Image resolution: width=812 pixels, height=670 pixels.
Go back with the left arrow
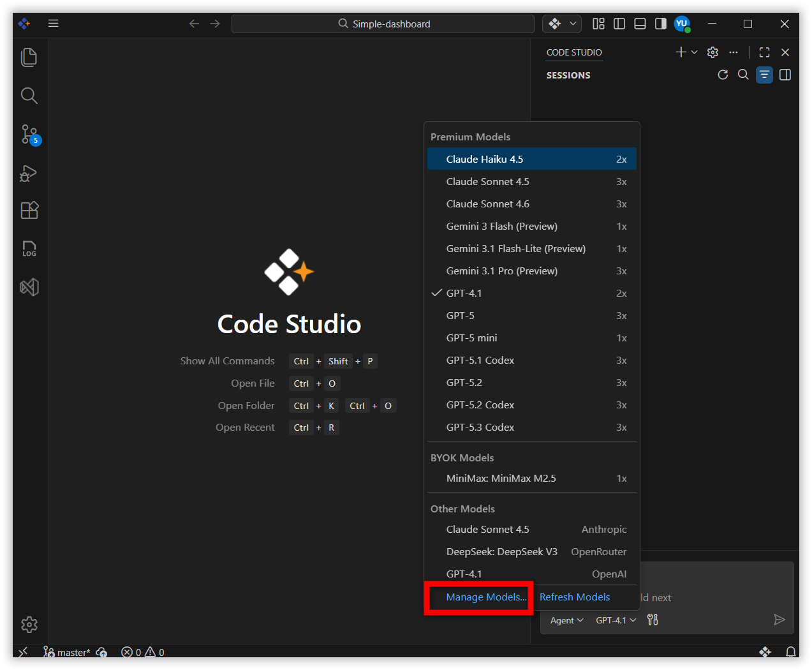[194, 24]
